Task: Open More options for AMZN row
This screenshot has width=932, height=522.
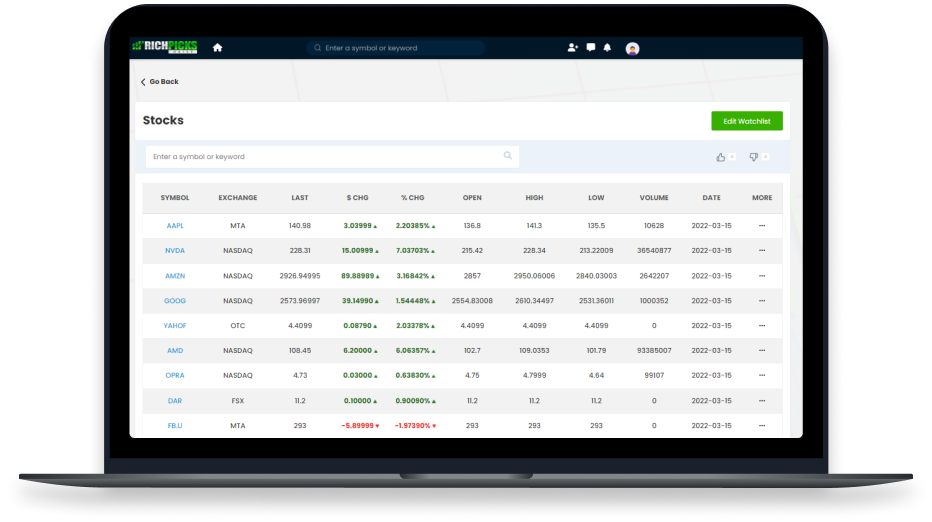Action: pyautogui.click(x=762, y=276)
